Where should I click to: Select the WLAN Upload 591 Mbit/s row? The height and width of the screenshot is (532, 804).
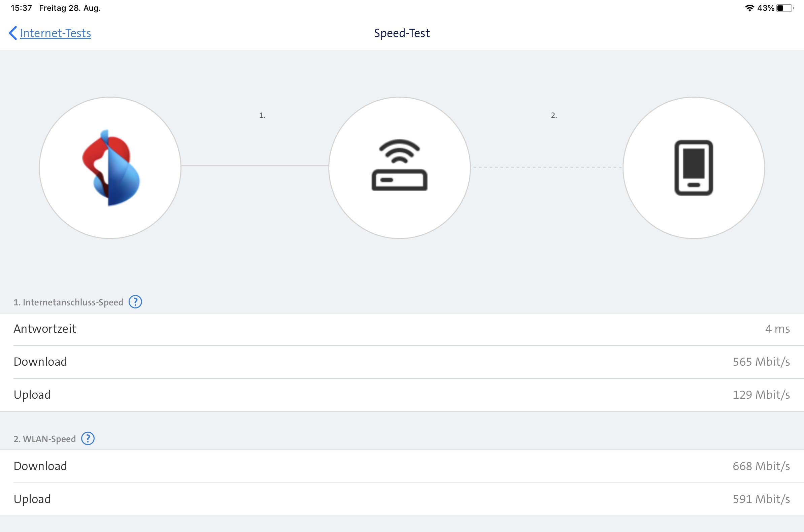pos(402,499)
